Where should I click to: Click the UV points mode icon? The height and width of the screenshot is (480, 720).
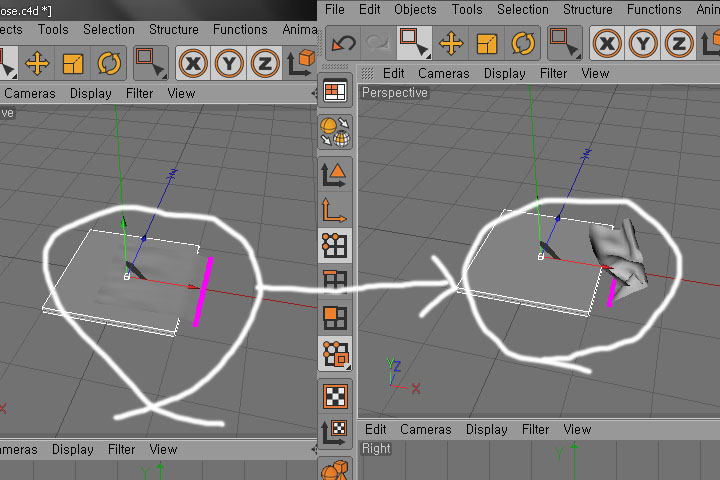pos(335,354)
